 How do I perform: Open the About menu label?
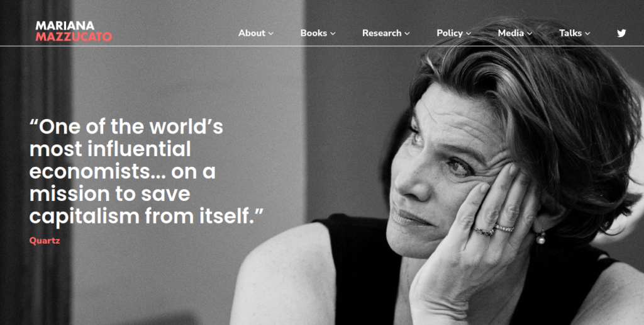click(x=252, y=33)
